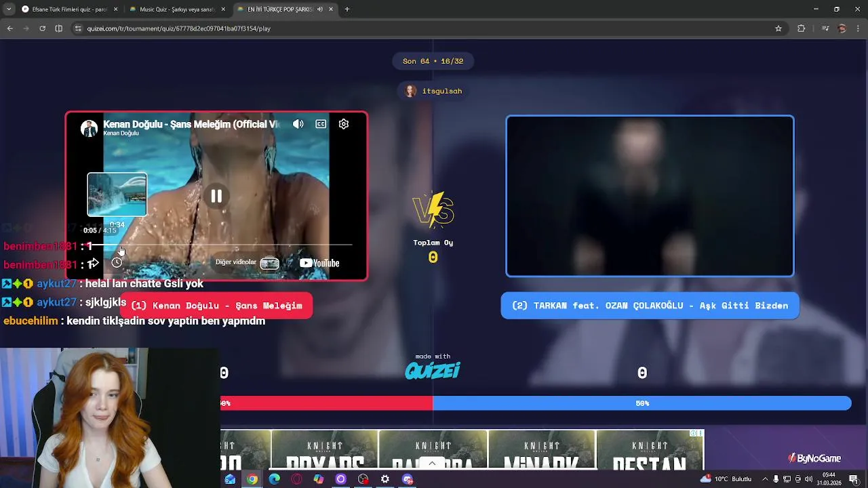Open Settings gear from the taskbar

tap(385, 479)
